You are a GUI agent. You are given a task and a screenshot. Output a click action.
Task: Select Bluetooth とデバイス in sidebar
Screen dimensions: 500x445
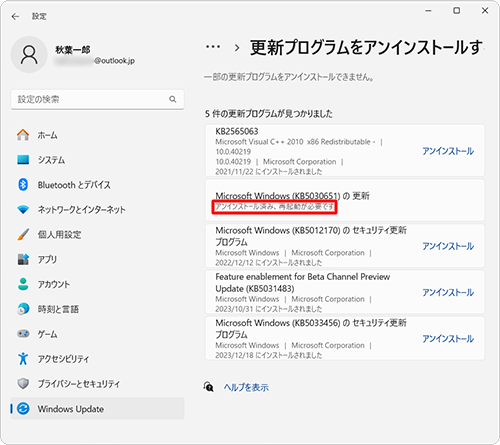[x=97, y=184]
